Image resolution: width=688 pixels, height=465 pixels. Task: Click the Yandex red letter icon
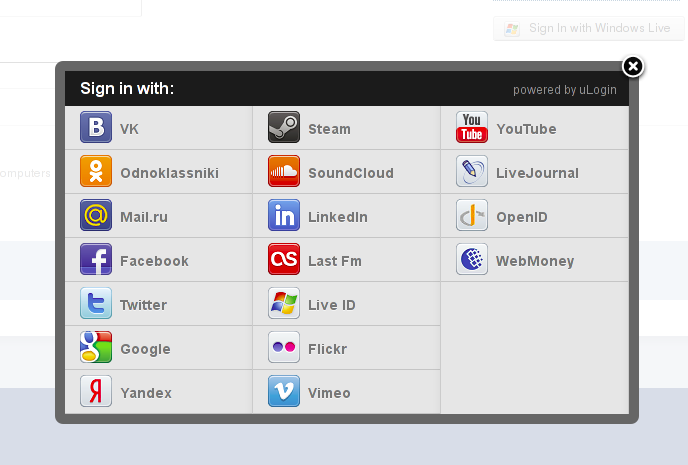coord(96,392)
